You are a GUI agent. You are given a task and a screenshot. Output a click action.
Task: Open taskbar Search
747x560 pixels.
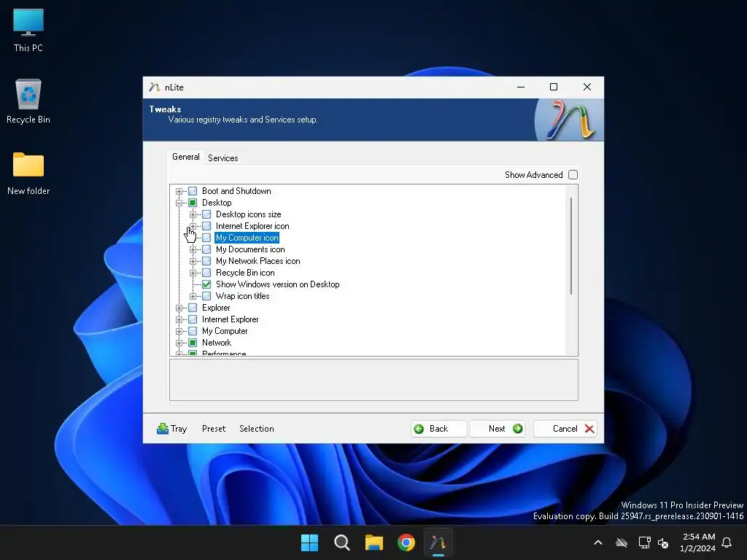coord(341,542)
